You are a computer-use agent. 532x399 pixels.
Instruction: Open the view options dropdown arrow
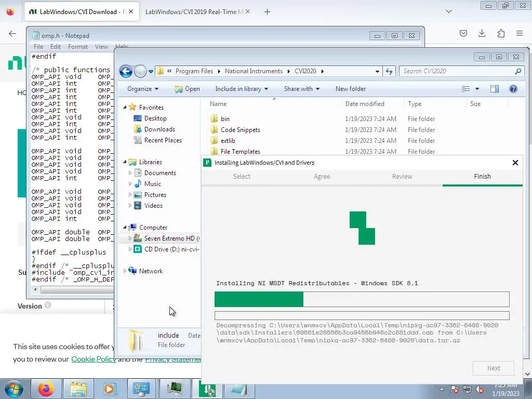(477, 89)
